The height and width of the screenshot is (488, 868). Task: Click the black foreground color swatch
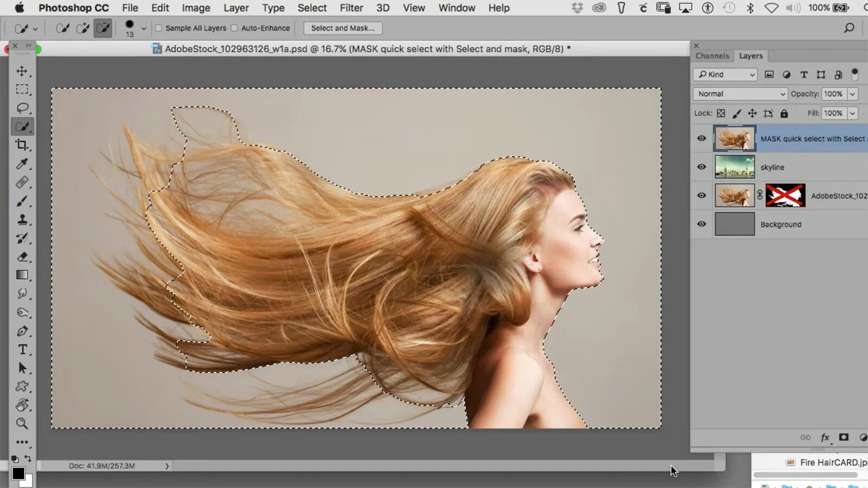18,473
